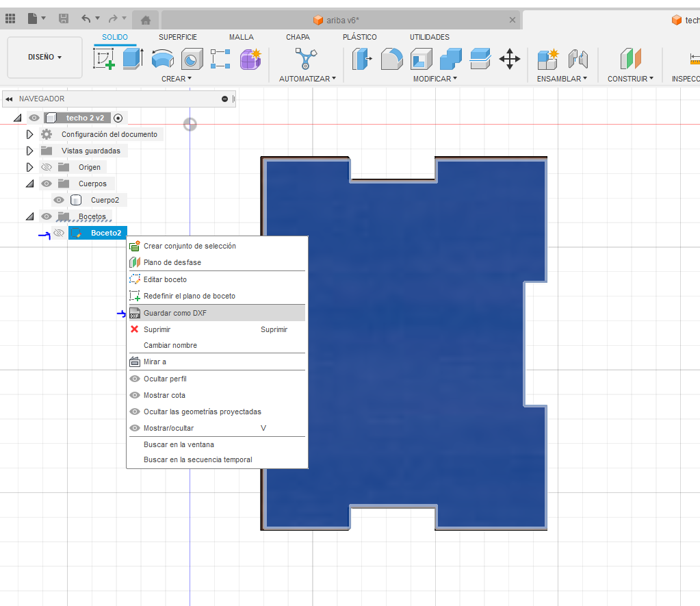700x606 pixels.
Task: Select the Revolve tool icon
Action: point(162,59)
